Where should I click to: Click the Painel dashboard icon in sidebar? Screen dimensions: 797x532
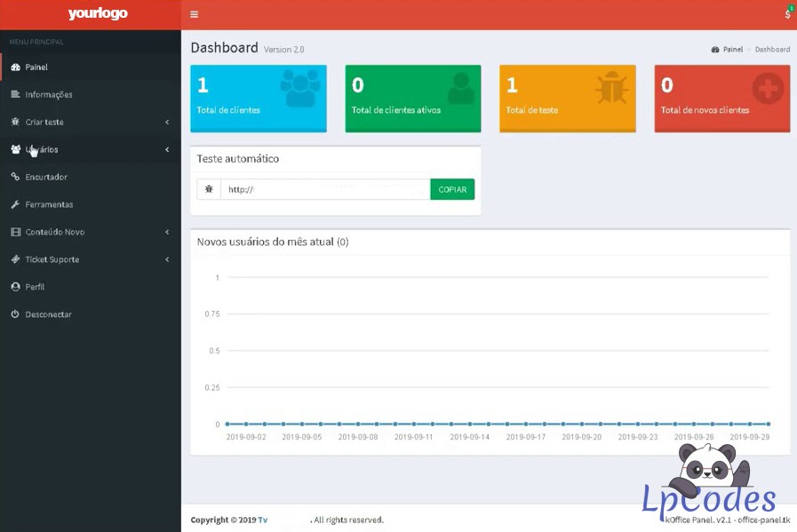pyautogui.click(x=15, y=67)
